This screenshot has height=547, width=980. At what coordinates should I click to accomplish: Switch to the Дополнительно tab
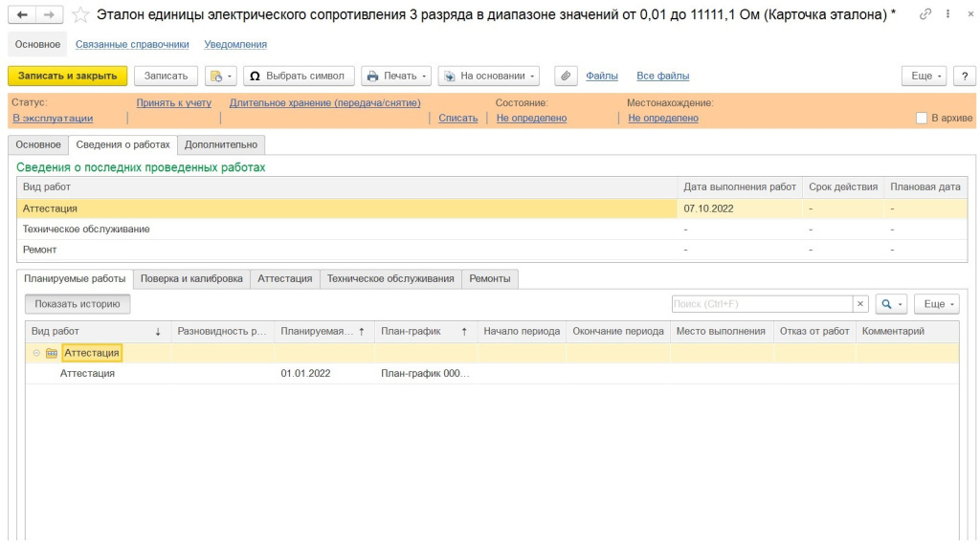(221, 144)
